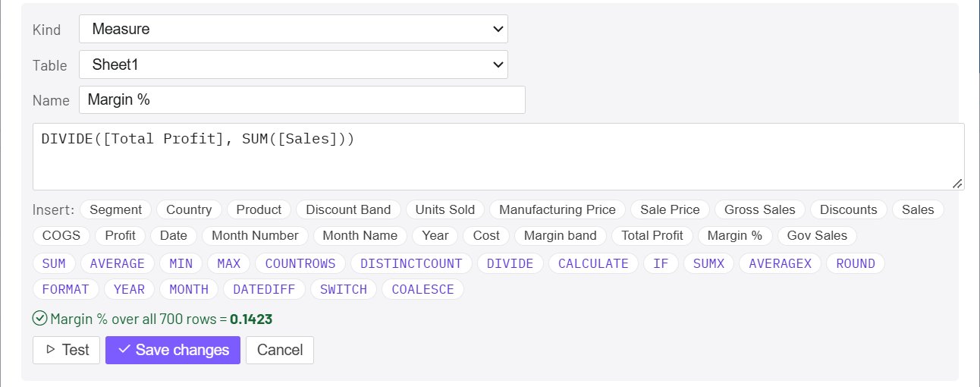Insert the Country column chip
The image size is (980, 387).
[x=189, y=209]
